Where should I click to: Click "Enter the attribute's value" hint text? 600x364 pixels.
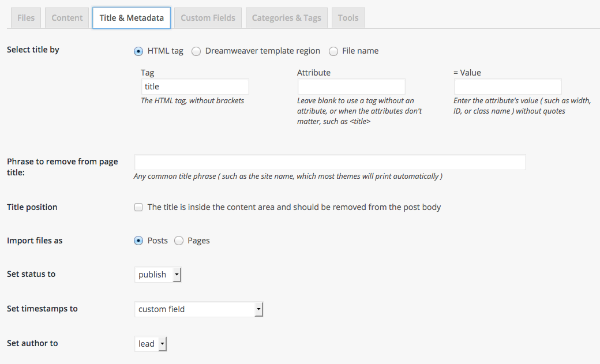click(522, 106)
